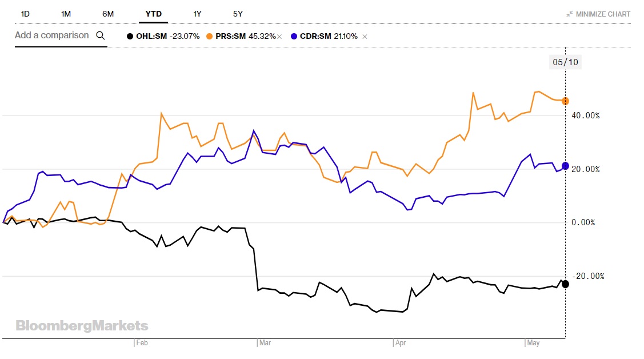Image resolution: width=644 pixels, height=359 pixels.
Task: Click the OHL:SM ticker label
Action: coord(151,36)
